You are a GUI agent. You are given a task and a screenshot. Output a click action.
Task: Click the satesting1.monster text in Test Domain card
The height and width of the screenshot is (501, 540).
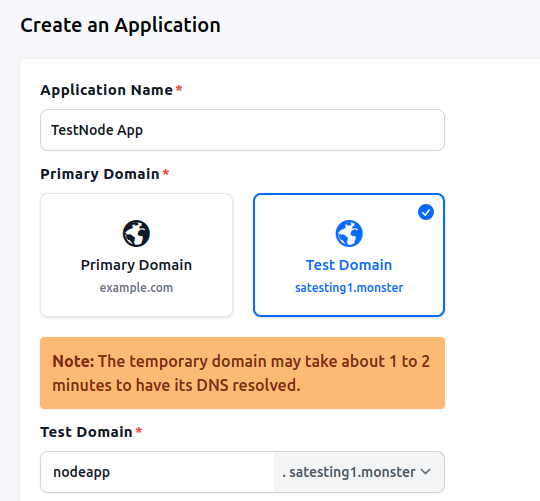[x=349, y=288]
